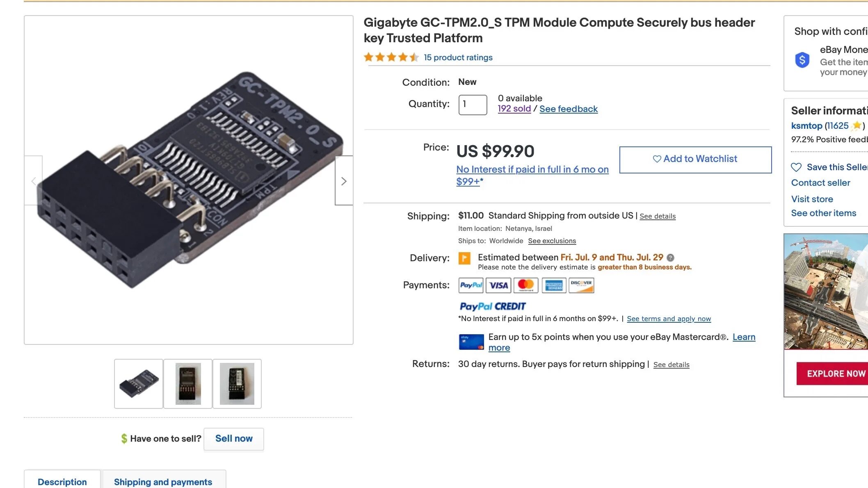
Task: Select the third product thumbnail
Action: click(237, 384)
